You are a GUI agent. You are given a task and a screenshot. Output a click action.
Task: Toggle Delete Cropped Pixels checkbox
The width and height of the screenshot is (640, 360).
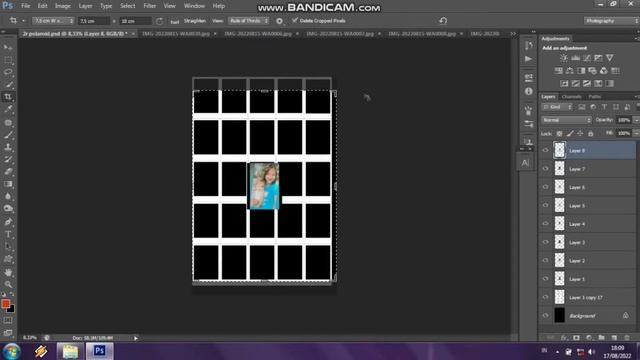(295, 20)
